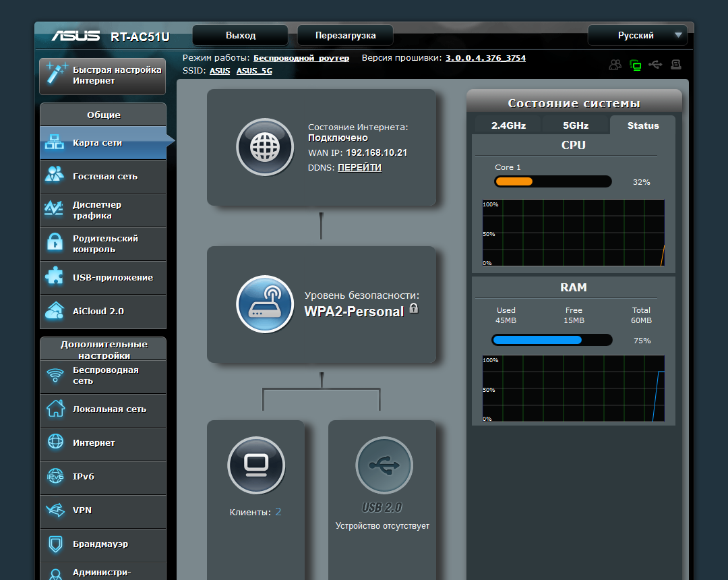
Task: Click the Устройство отсутствует USB text
Action: [x=383, y=525]
